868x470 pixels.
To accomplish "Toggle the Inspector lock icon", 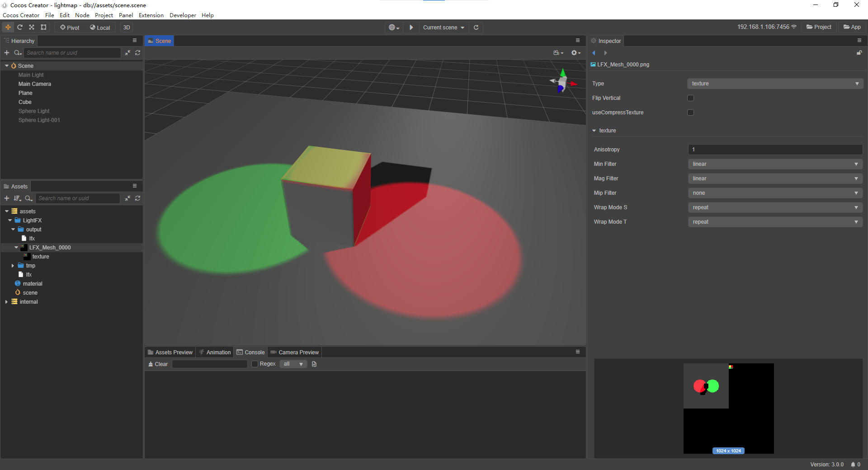I will (859, 53).
